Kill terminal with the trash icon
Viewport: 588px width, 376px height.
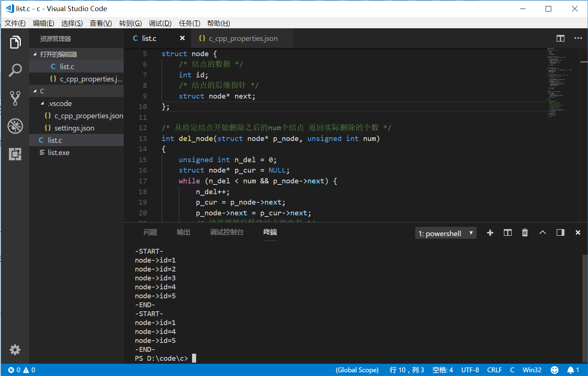coord(525,233)
